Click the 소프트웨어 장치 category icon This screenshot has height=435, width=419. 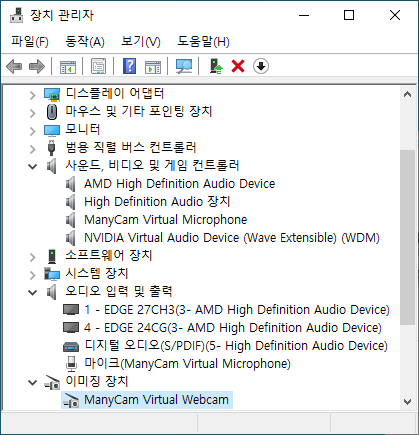[52, 256]
